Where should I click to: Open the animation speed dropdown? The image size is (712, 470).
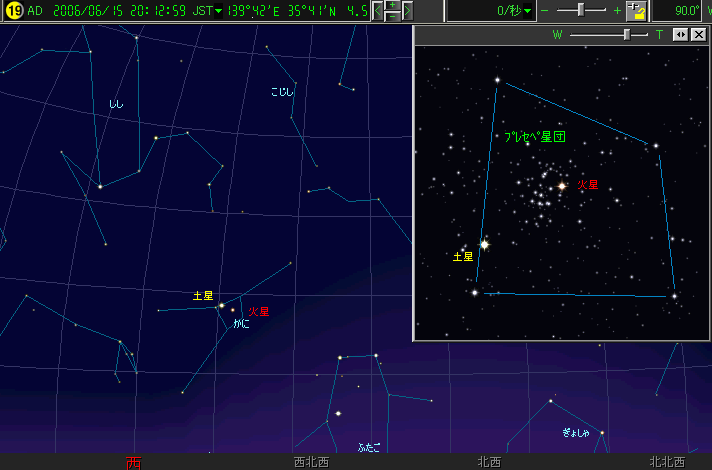point(528,11)
